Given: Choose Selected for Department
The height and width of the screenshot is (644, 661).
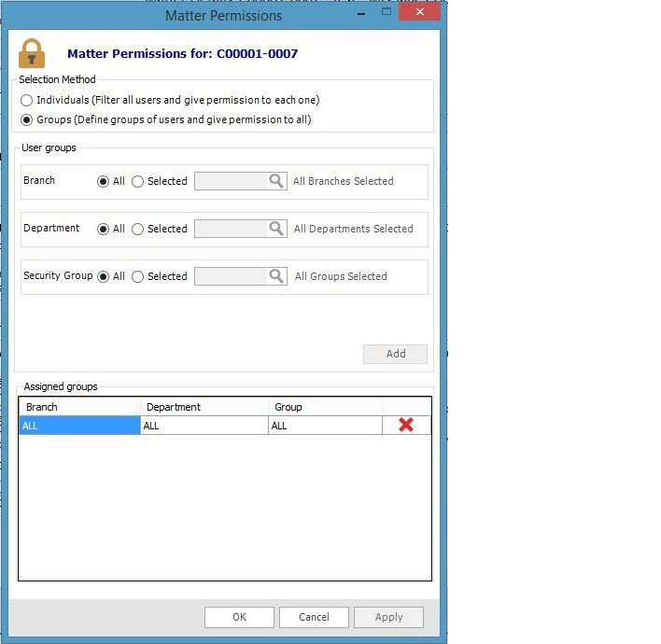Looking at the screenshot, I should 138,229.
